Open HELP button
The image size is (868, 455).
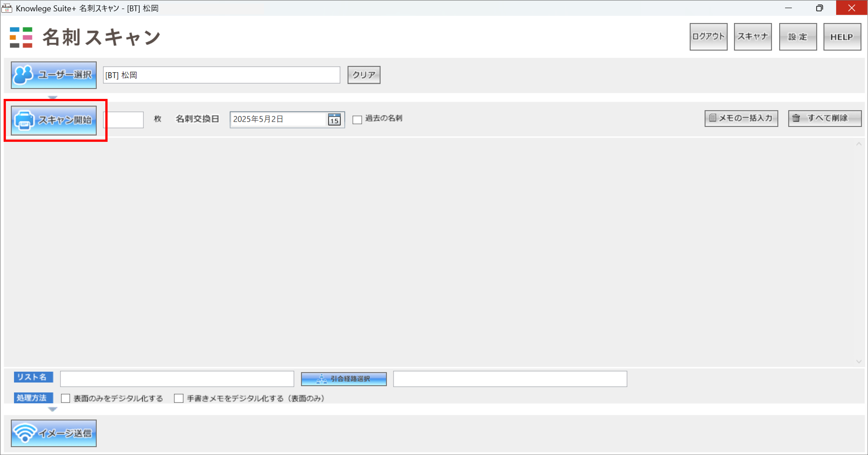pyautogui.click(x=842, y=37)
